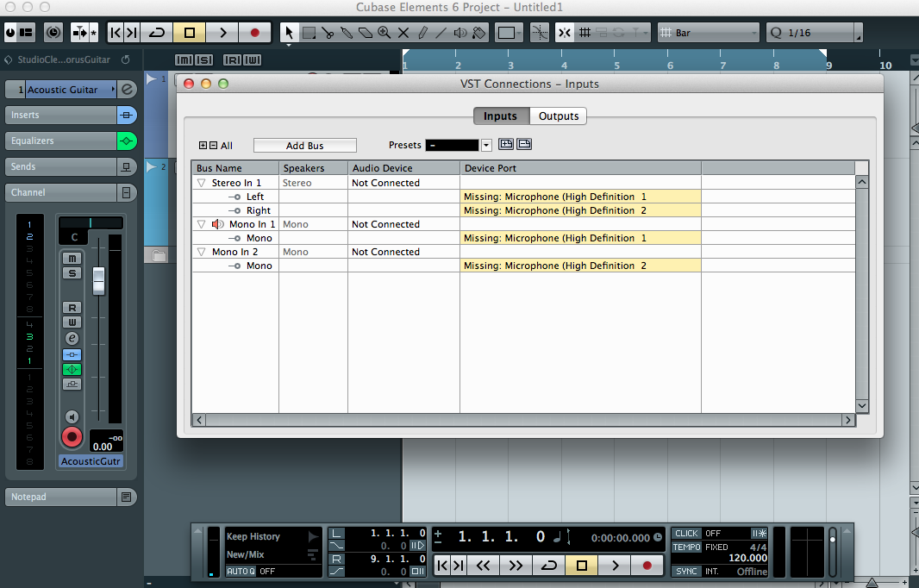Click the transport output level slider
919x588 pixels.
(833, 552)
